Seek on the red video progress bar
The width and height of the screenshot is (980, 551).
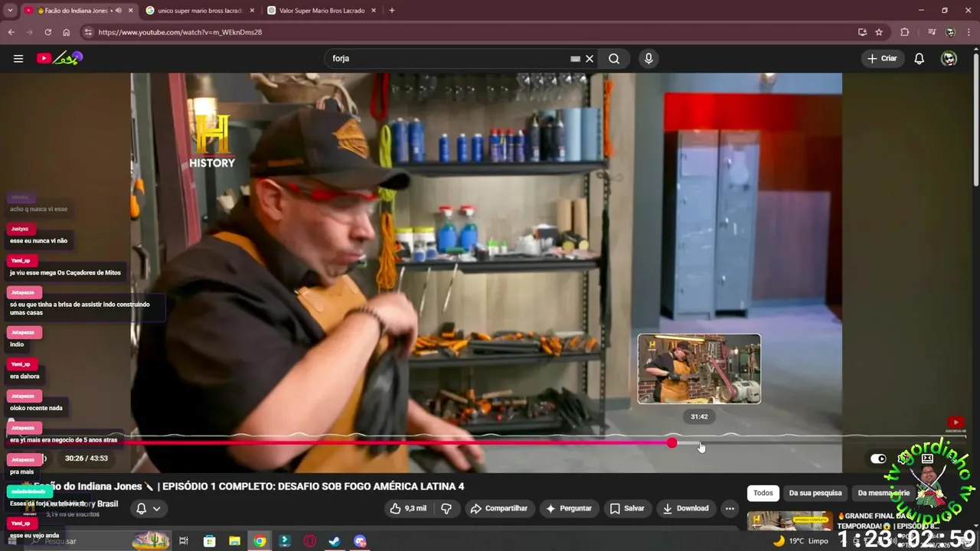tap(398, 443)
